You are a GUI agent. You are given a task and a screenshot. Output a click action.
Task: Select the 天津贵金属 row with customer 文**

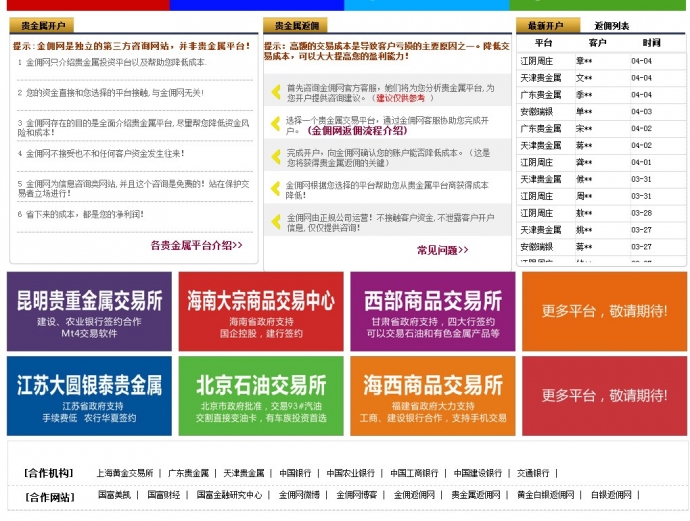601,78
